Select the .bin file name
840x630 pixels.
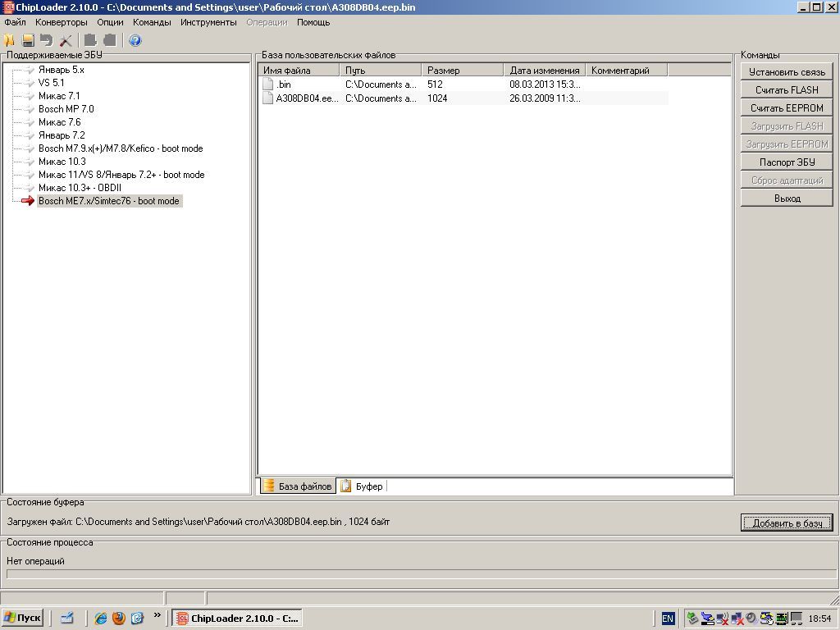tap(284, 84)
